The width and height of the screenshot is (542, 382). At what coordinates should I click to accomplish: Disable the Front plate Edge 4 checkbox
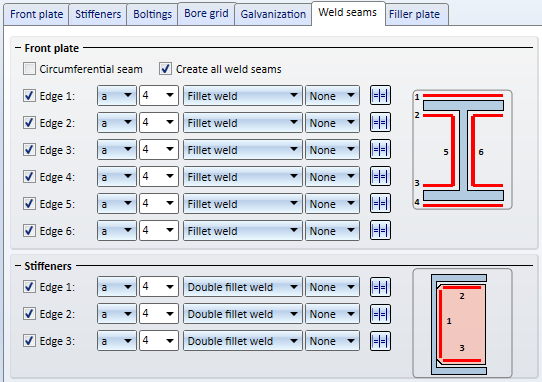tap(29, 177)
